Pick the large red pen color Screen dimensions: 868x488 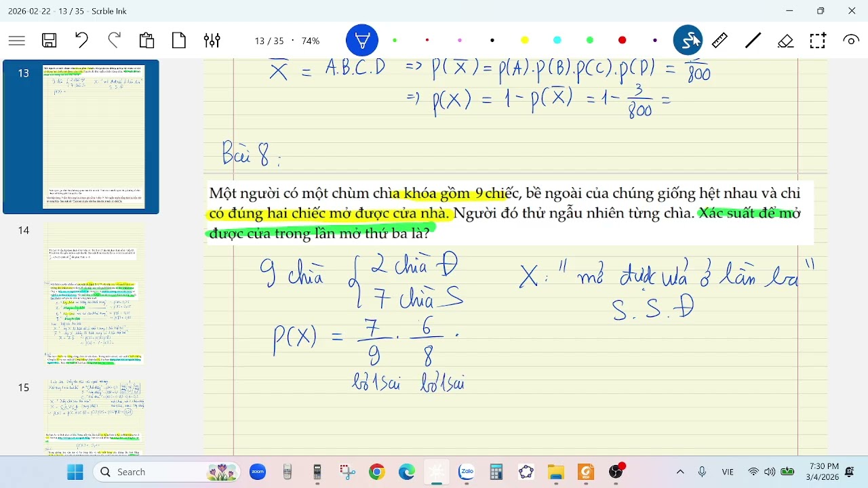[x=623, y=41]
